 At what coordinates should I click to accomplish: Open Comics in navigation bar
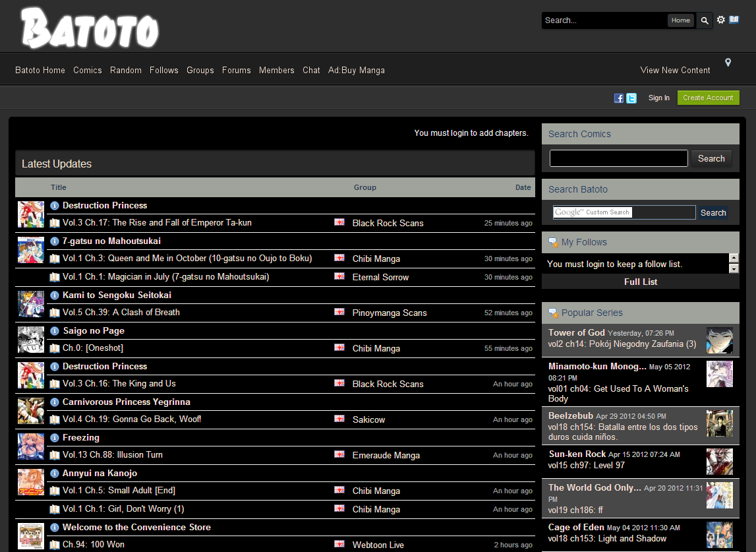point(87,71)
